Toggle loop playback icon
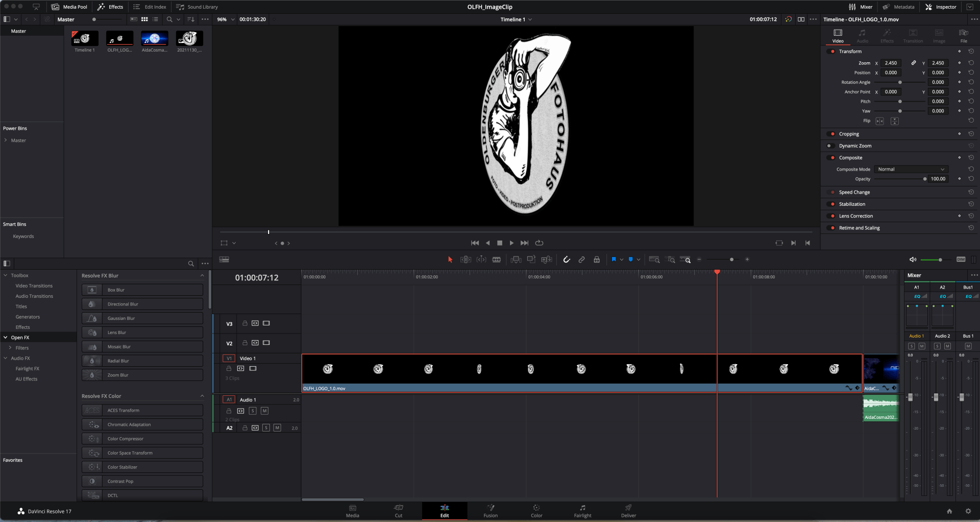 539,243
